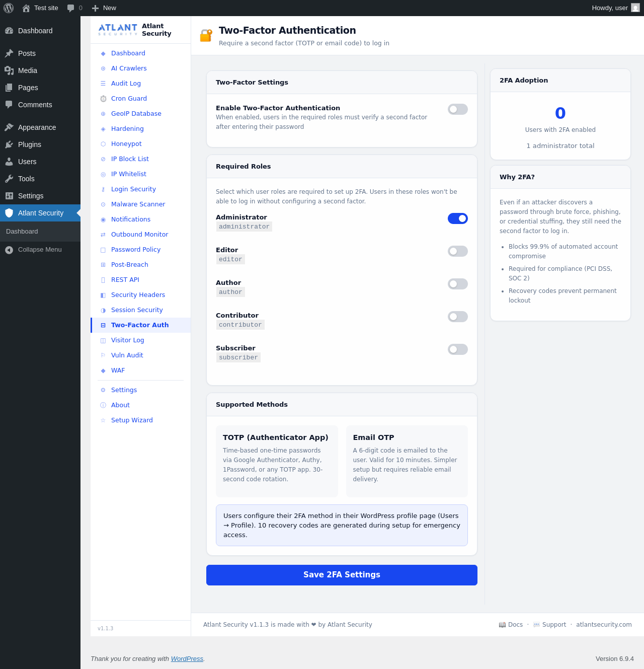The width and height of the screenshot is (644, 669).
Task: Open Notifications in plugin menu
Action: [x=140, y=219]
